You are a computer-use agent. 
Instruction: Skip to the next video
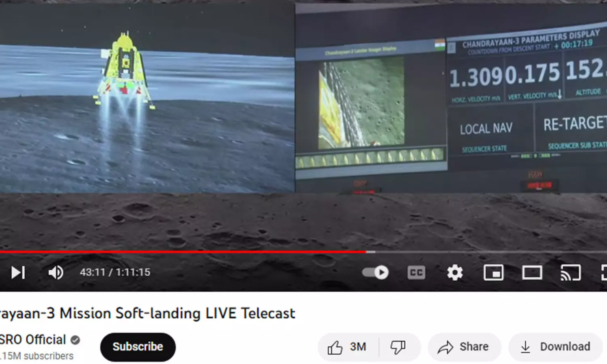18,272
